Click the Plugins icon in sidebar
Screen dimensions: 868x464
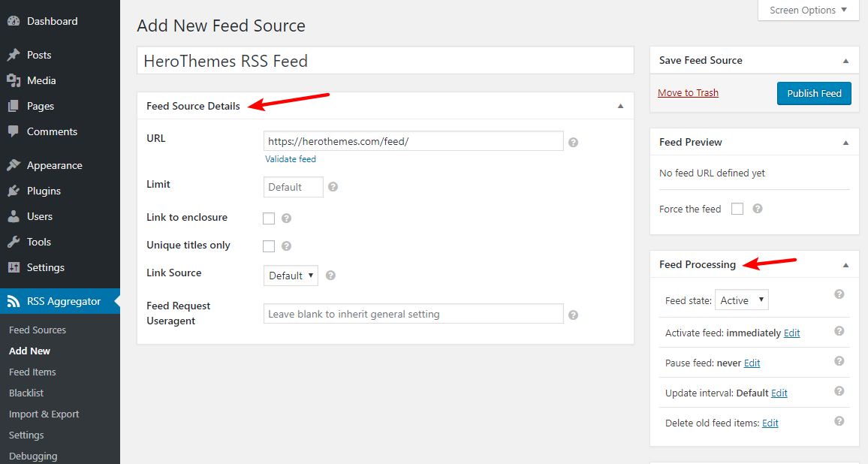click(x=14, y=191)
